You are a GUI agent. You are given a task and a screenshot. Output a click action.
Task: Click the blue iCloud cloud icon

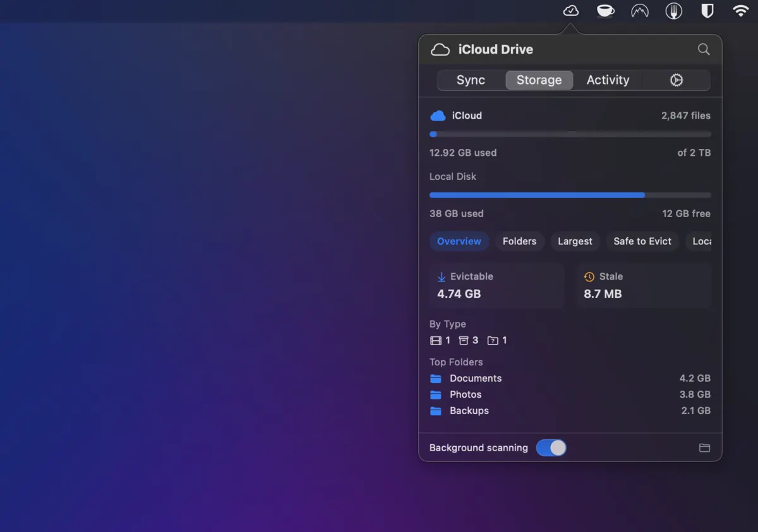pos(438,116)
